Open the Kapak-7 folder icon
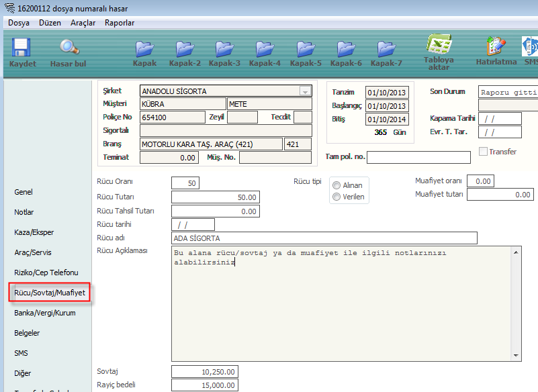This screenshot has width=538, height=392. tap(386, 51)
